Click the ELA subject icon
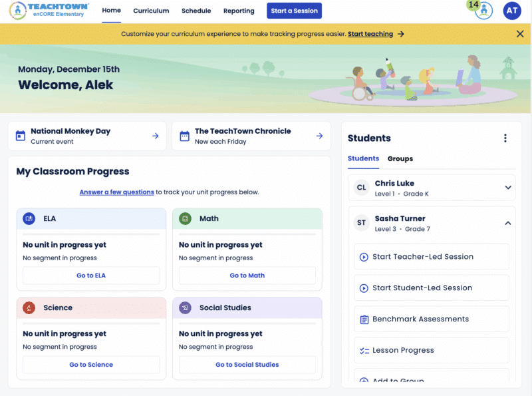 click(x=29, y=218)
